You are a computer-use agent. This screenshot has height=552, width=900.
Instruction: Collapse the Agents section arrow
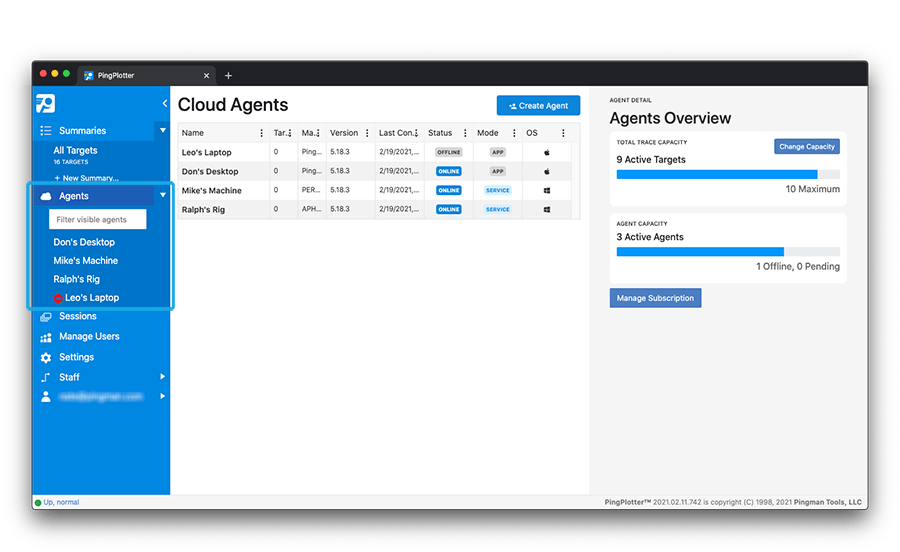point(162,195)
